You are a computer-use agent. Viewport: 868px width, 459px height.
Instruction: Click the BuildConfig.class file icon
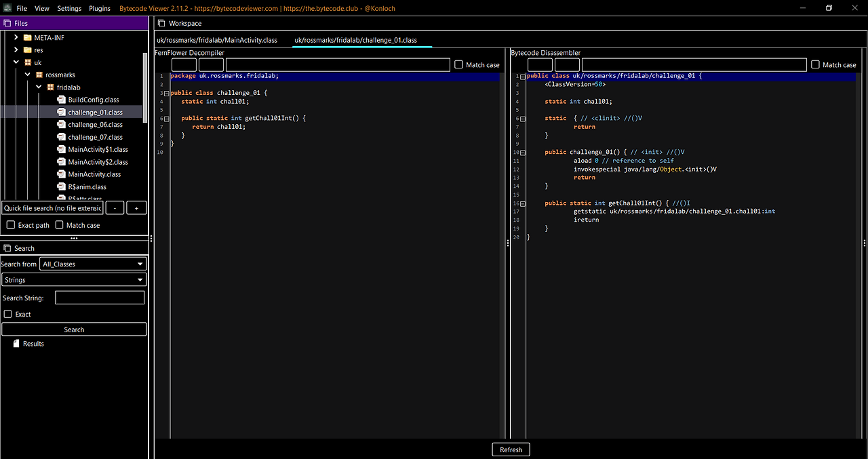(x=62, y=100)
